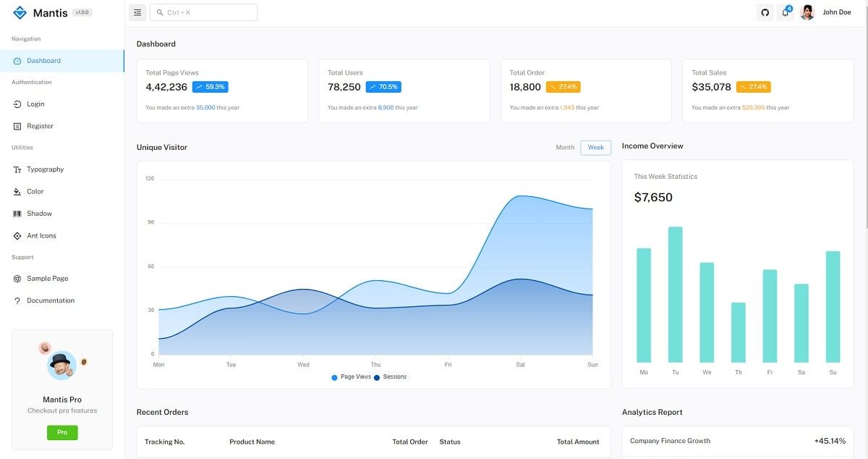Click the Register icon in the sidebar
The image size is (868, 459).
click(17, 125)
